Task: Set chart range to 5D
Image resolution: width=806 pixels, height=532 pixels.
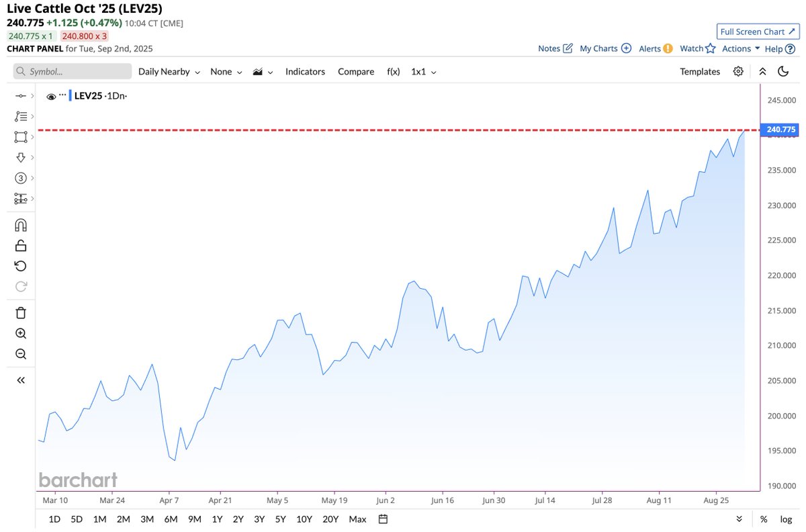Action: coord(77,519)
